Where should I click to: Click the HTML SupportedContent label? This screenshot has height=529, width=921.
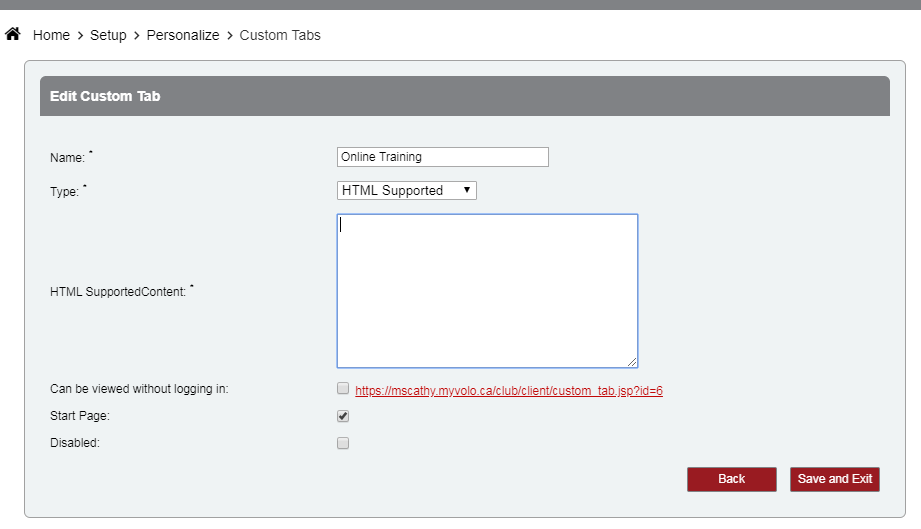tap(118, 292)
